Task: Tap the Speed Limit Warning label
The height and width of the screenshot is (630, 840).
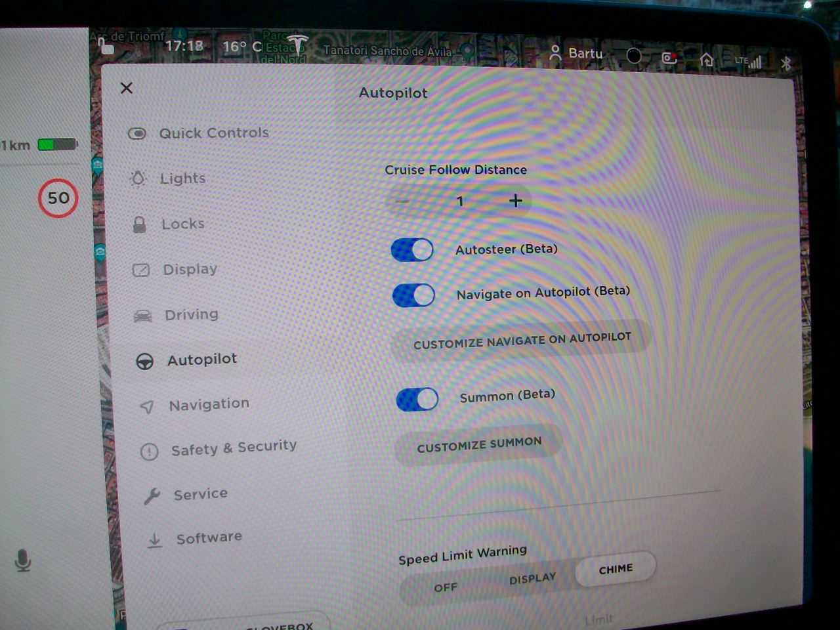Action: 463,555
